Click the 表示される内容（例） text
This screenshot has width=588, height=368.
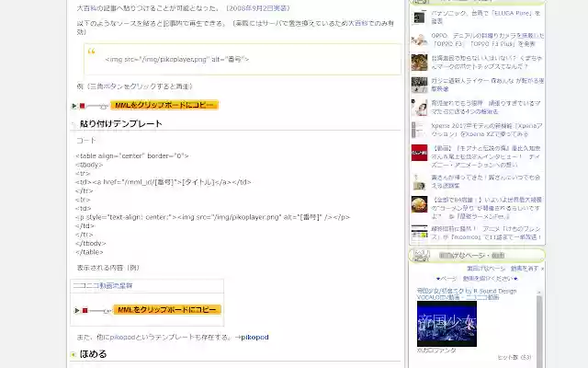tap(108, 268)
